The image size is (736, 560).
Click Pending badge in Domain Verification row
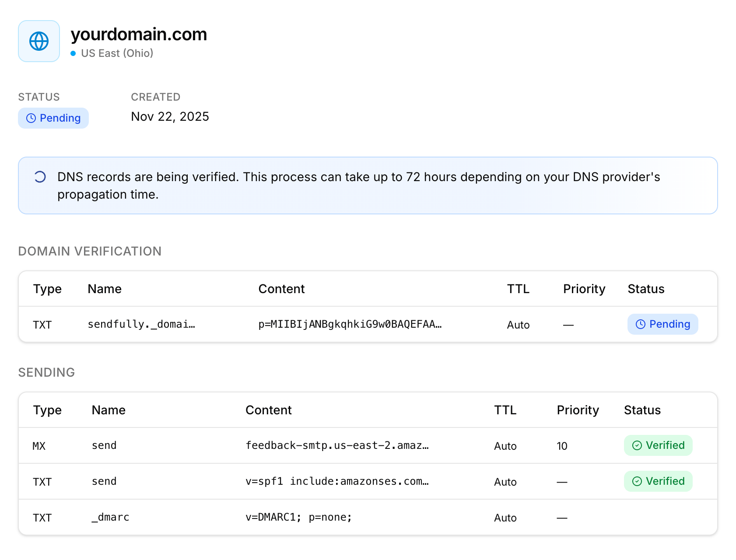(662, 324)
